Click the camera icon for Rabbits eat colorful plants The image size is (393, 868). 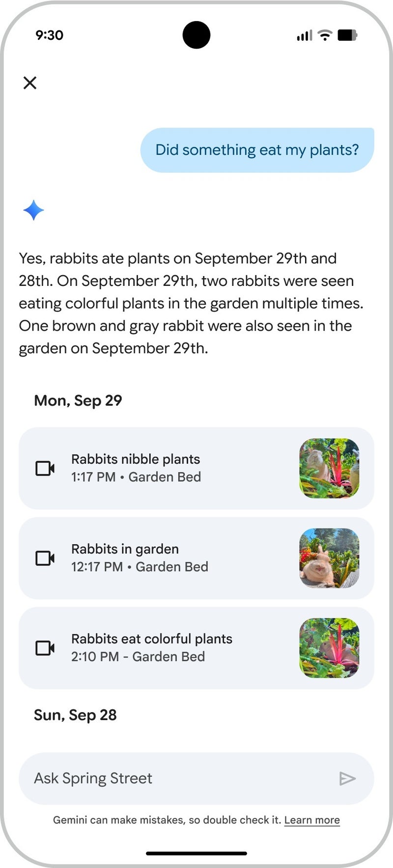(x=45, y=648)
